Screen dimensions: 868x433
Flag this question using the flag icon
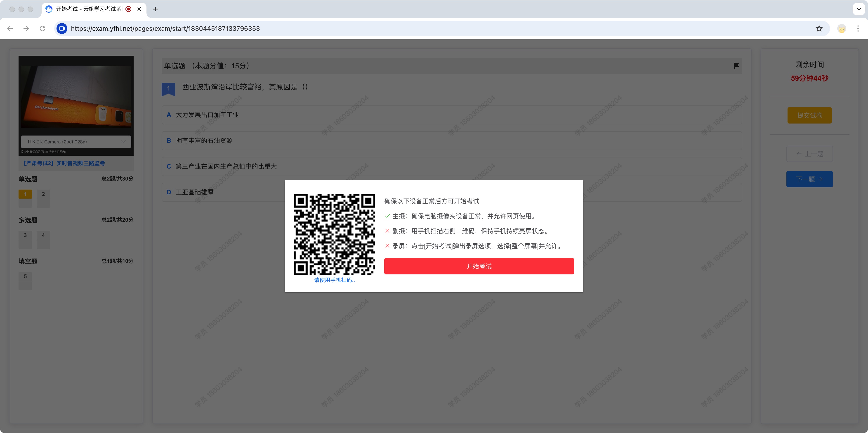click(x=736, y=65)
